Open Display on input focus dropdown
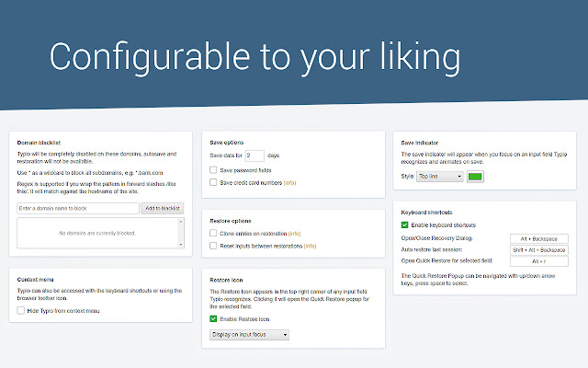The width and height of the screenshot is (588, 368). tap(249, 335)
